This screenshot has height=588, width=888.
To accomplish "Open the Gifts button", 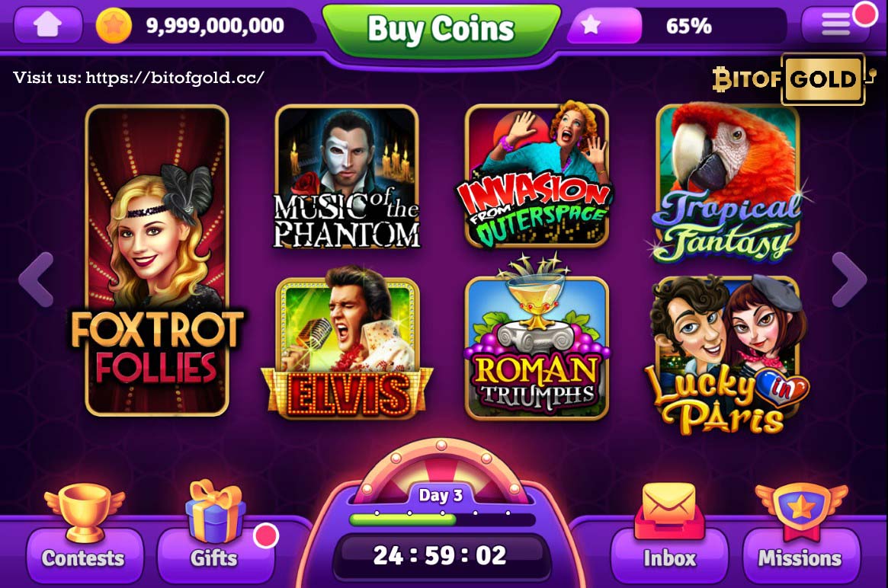I will (x=214, y=558).
